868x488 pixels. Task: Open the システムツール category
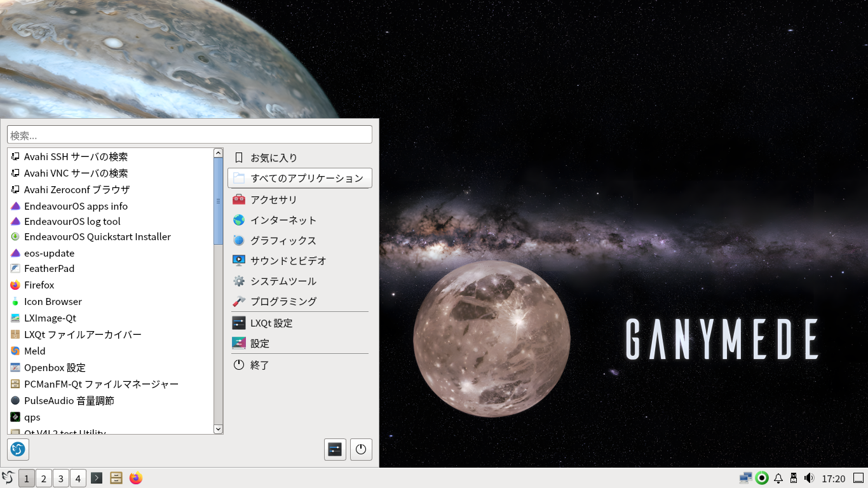300,281
